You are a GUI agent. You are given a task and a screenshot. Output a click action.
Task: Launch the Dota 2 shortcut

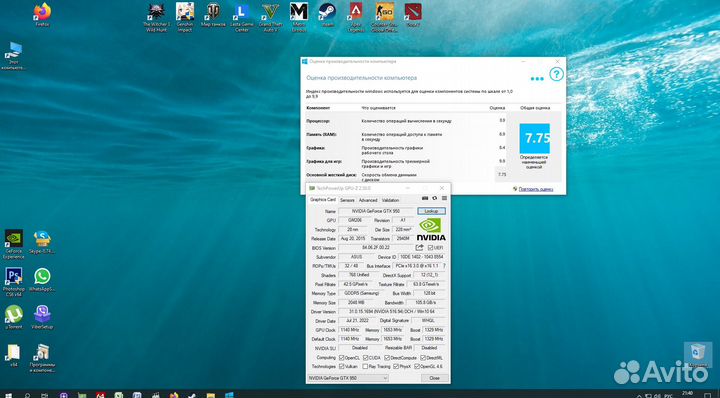pyautogui.click(x=413, y=15)
